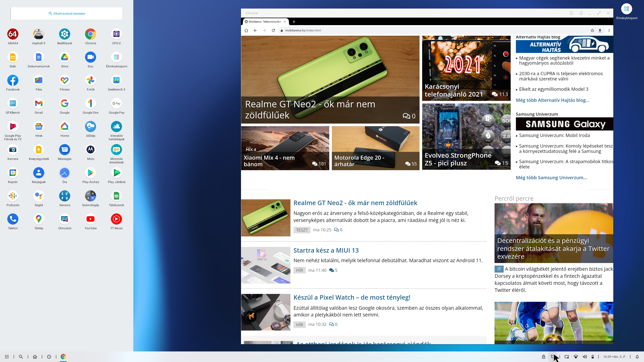This screenshot has width=644, height=362.
Task: Go back in Chrome
Action: tap(255, 30)
